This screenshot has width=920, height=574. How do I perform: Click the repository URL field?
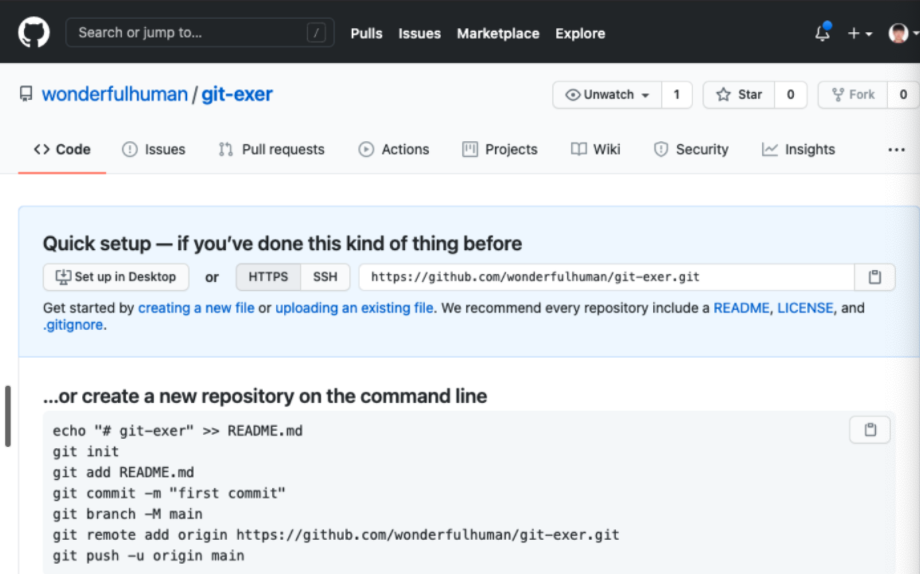607,277
